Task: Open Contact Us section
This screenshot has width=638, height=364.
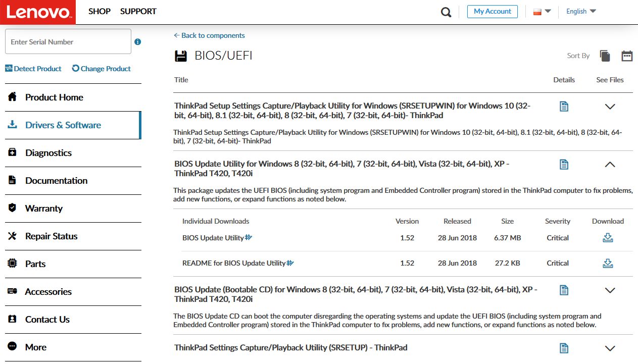Action: 73,320
